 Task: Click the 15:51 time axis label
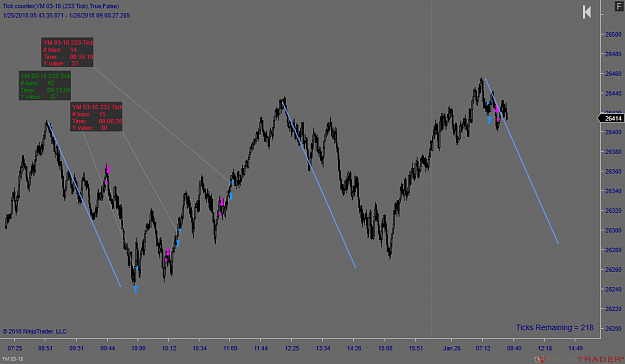[x=416, y=348]
